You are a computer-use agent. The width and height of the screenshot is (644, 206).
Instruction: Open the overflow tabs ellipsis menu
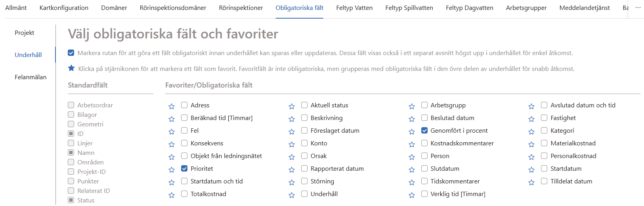[638, 8]
